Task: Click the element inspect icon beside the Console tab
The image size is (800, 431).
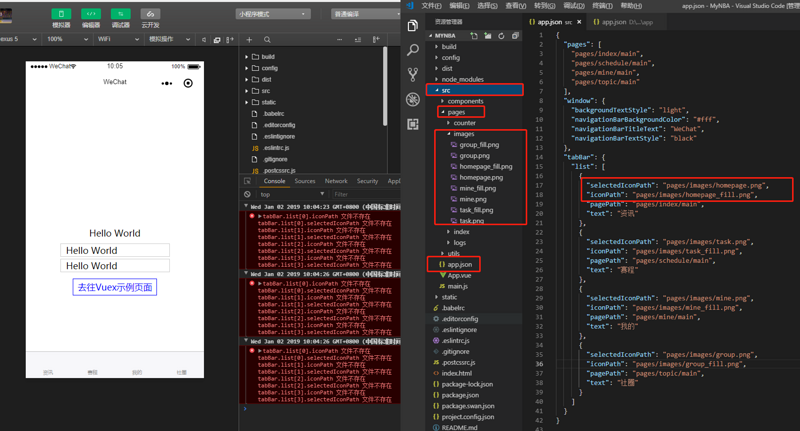Action: (247, 181)
